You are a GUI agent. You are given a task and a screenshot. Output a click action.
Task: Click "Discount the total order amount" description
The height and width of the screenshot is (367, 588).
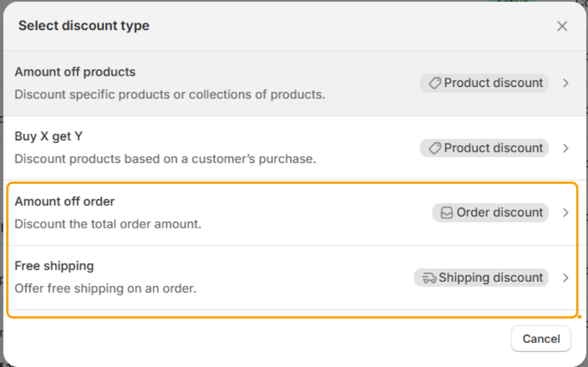pos(108,224)
